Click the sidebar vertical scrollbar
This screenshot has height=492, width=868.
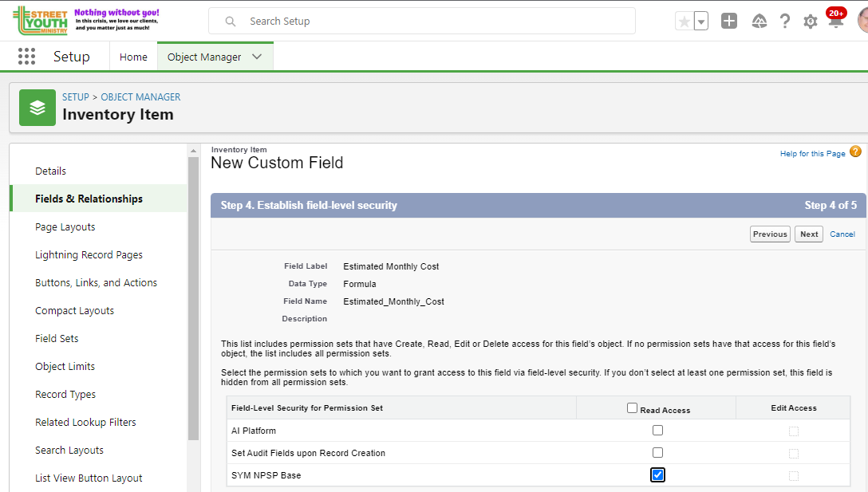pos(193,295)
